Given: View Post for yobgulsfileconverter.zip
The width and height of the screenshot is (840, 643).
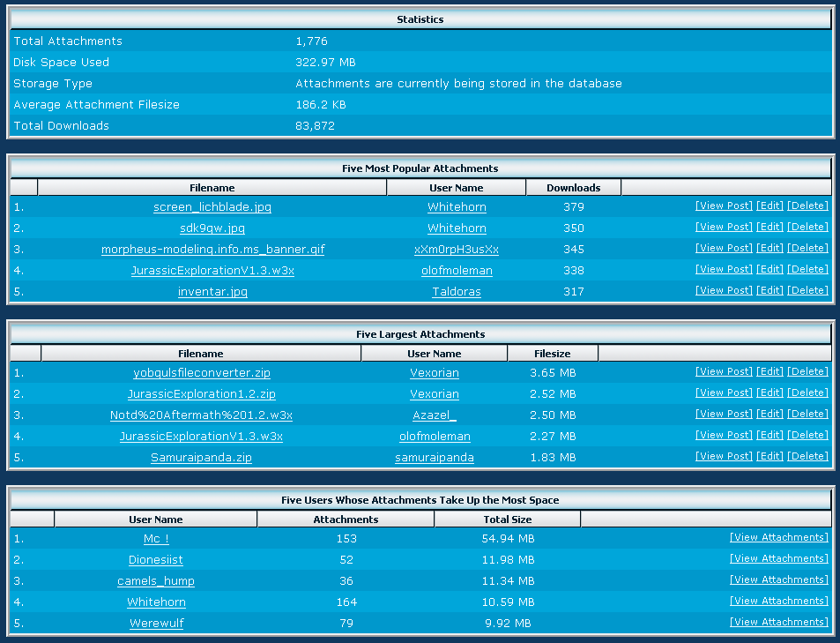Looking at the screenshot, I should [x=724, y=371].
